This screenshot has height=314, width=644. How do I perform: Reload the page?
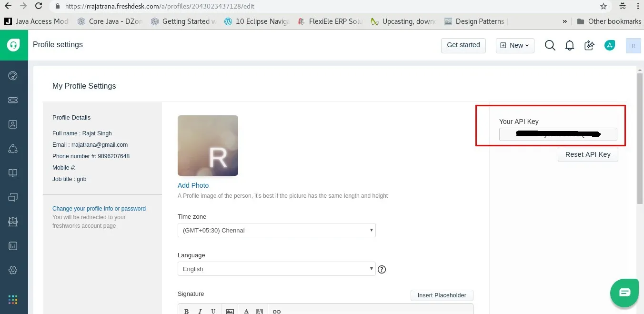pyautogui.click(x=39, y=6)
